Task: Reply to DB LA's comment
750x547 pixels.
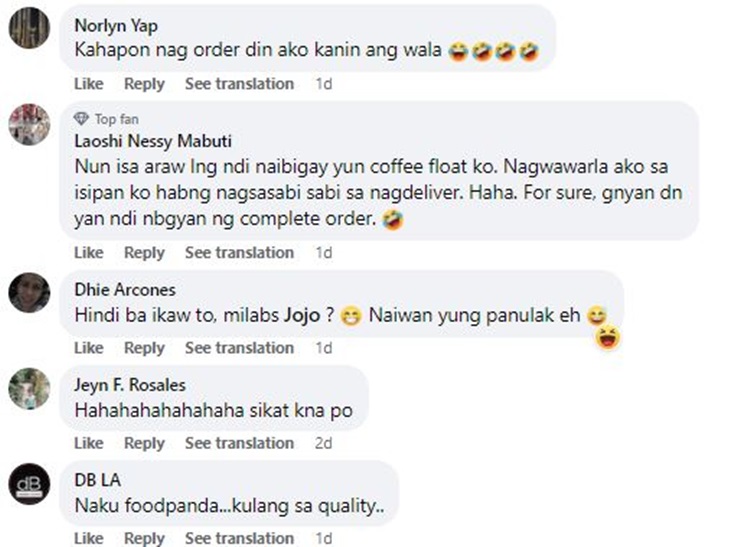Action: point(145,538)
